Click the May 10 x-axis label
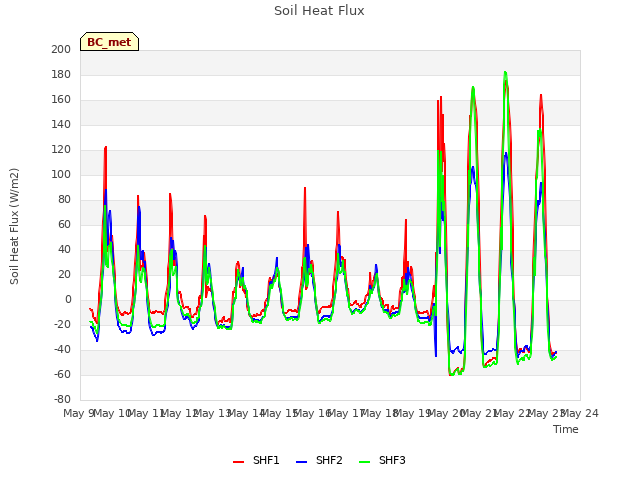Screen dimensions: 640x480 113,413
